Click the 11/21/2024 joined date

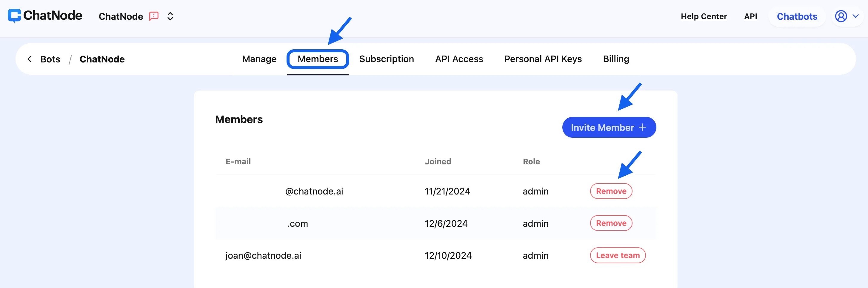point(447,191)
